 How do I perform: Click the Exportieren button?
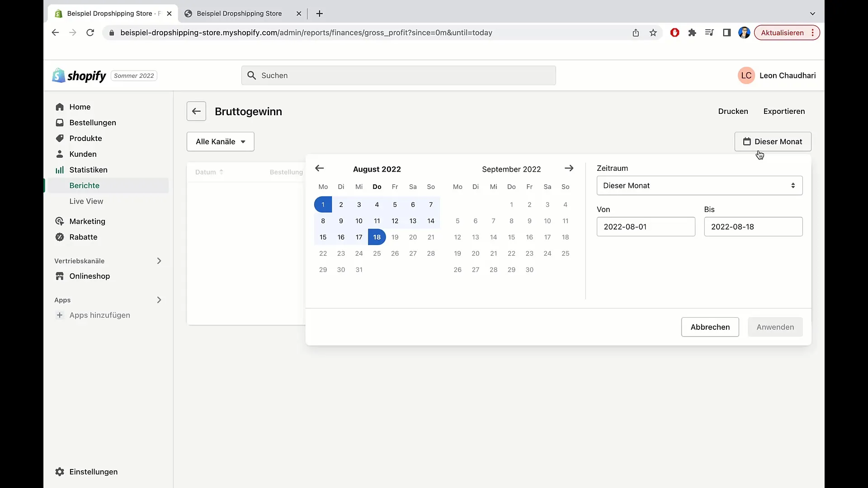click(784, 111)
